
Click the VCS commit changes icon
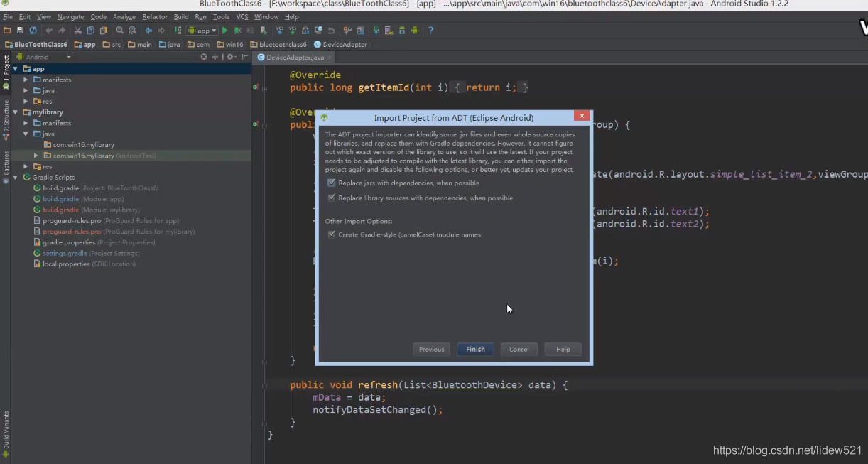[293, 31]
